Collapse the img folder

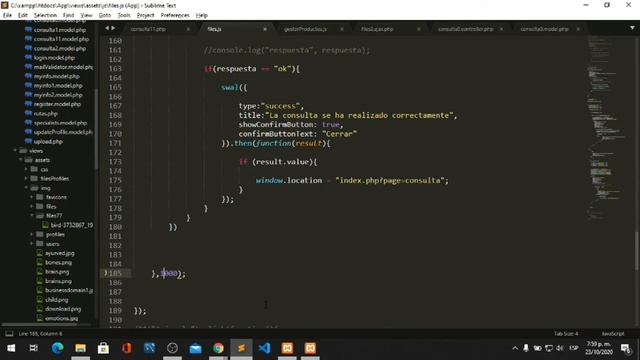coord(27,188)
